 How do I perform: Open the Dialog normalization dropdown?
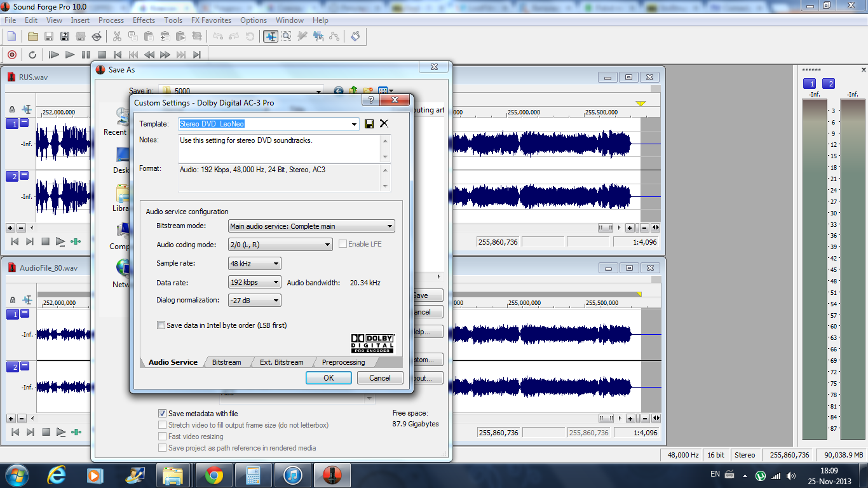pos(276,300)
